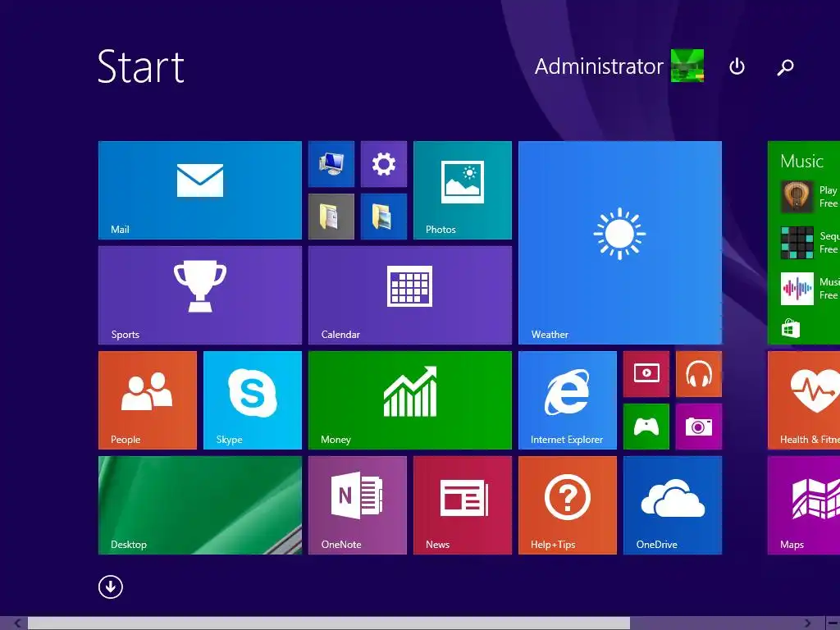Open the Pictures folder small tile
Screen dimensions: 840x630
(x=384, y=217)
